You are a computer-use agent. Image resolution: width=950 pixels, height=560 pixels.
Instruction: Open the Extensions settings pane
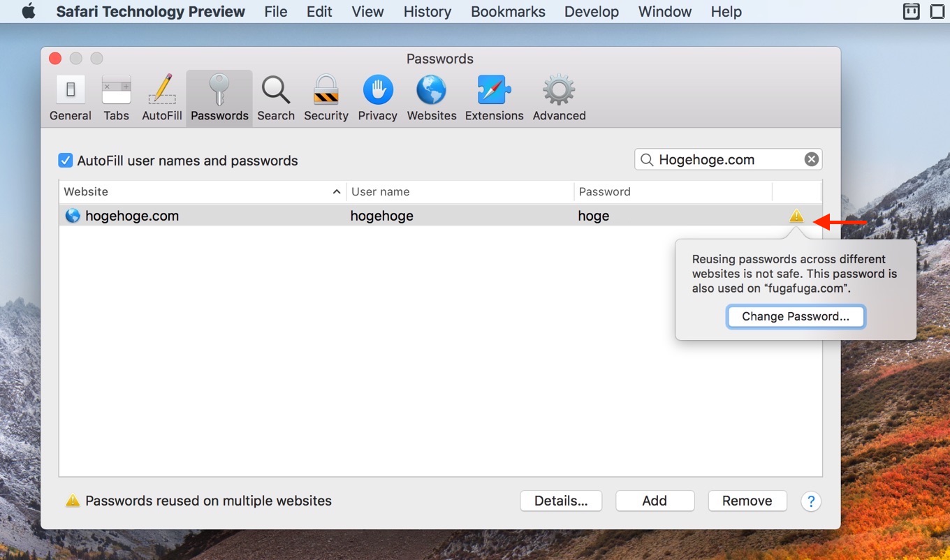493,98
